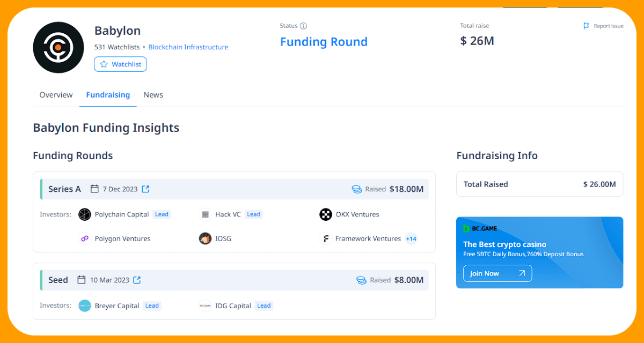Expand the +14 more investors badge
This screenshot has width=644, height=343.
pyautogui.click(x=411, y=238)
